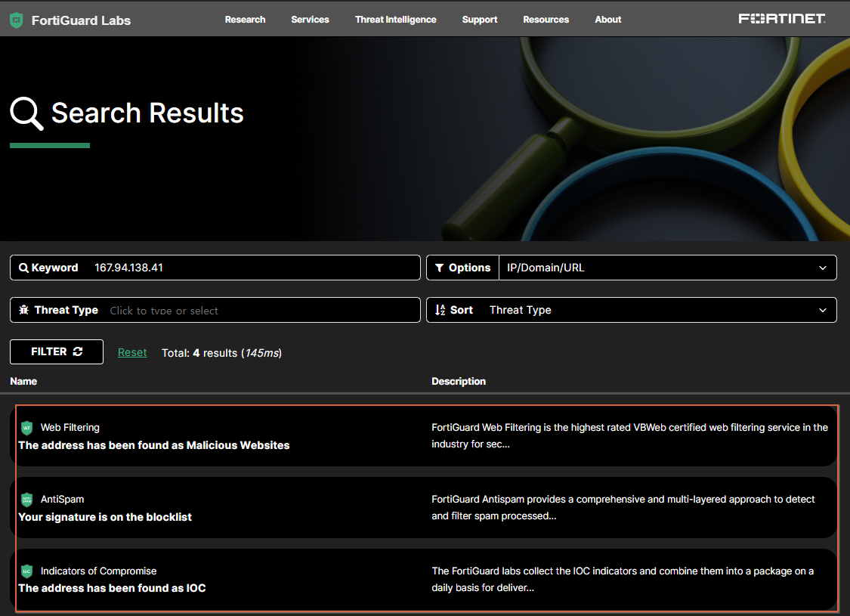Click the chevron arrow of Sort dropdown
850x616 pixels.
(x=822, y=310)
